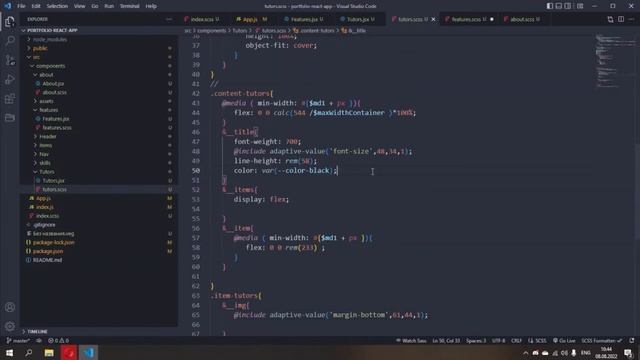Open the View menu
This screenshot has height=360, width=640.
80,6
